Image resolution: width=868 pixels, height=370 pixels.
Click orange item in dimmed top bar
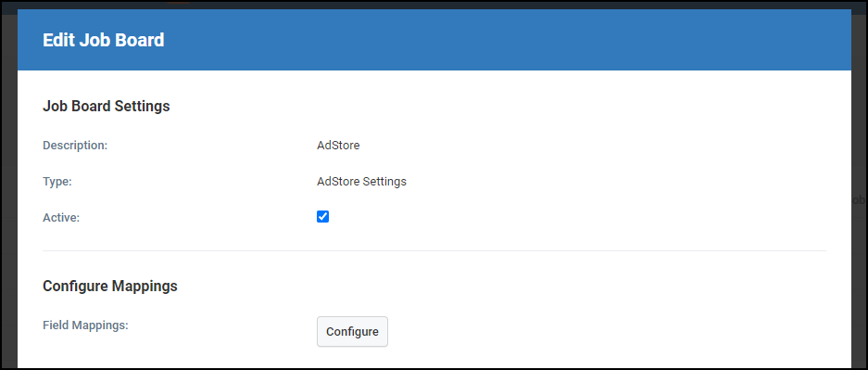[x=180, y=3]
